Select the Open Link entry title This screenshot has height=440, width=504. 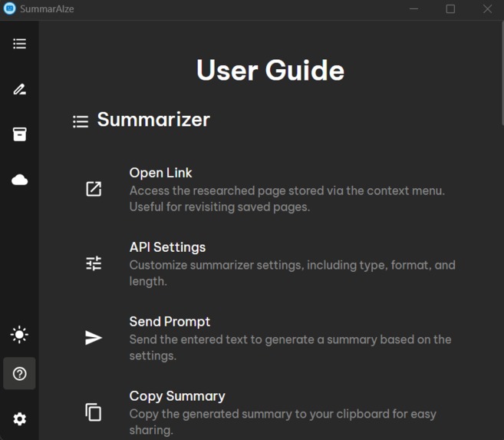(x=160, y=173)
